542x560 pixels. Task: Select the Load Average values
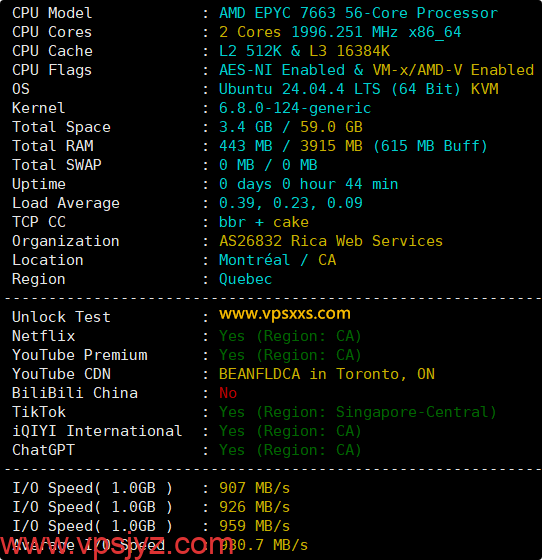click(291, 203)
